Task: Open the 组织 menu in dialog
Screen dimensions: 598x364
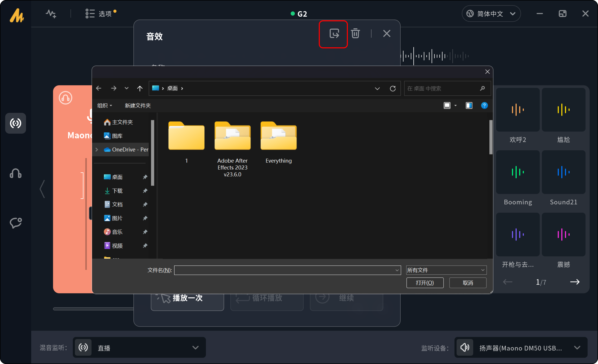Action: point(104,106)
